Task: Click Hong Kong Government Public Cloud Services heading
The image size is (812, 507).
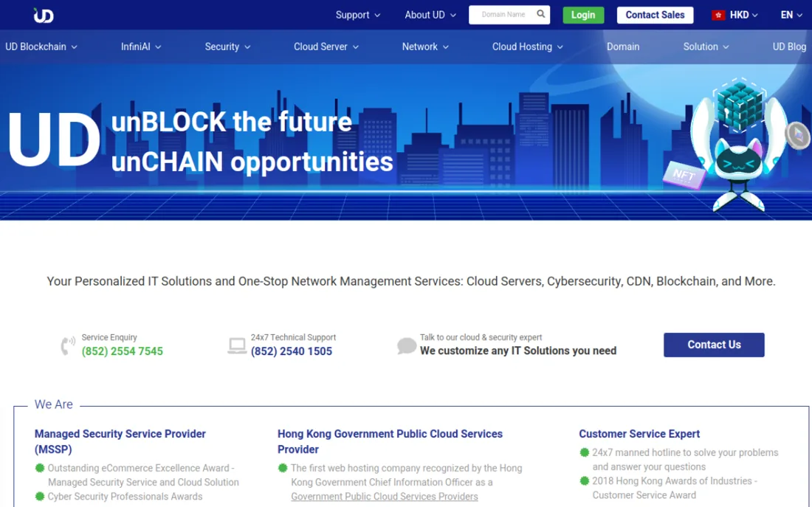Action: (x=390, y=441)
